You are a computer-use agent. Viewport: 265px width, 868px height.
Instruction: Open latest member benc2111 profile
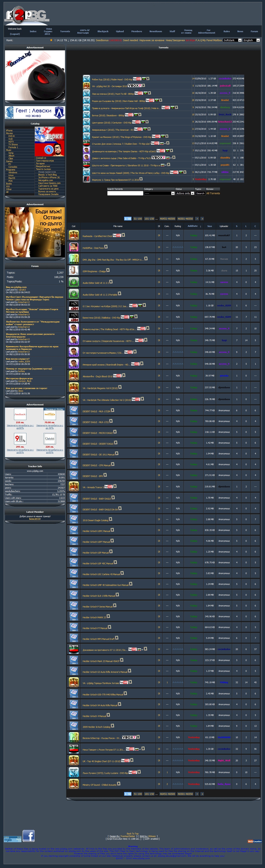(x=35, y=519)
